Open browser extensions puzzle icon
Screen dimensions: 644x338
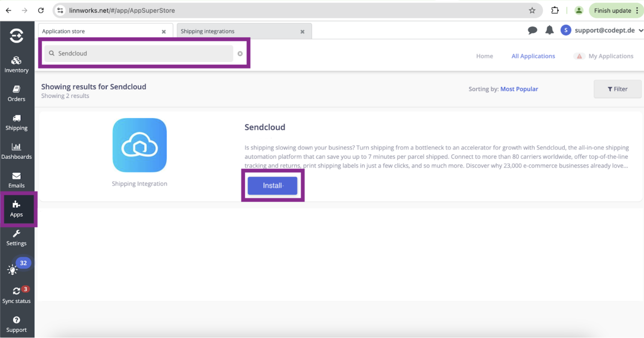tap(555, 11)
